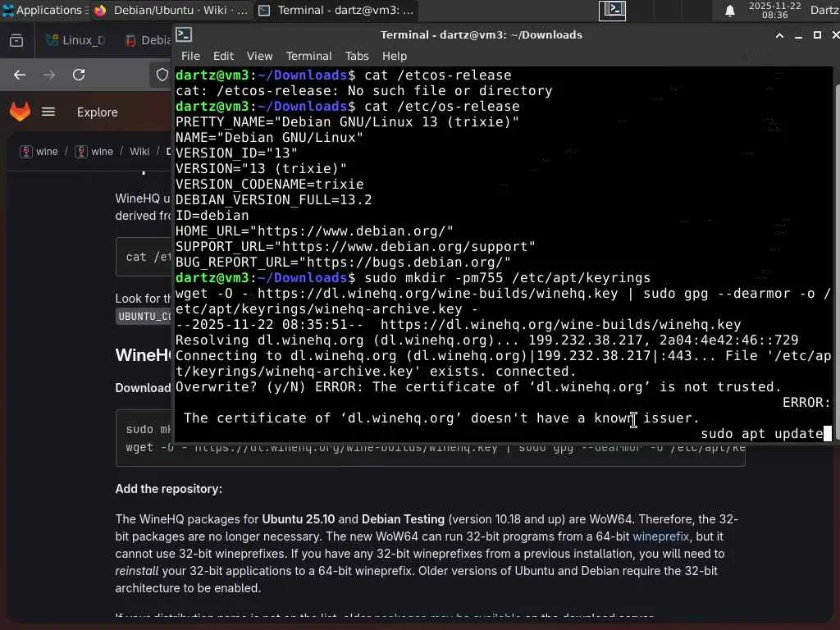Open Firefox View icon in the tab bar

(16, 40)
